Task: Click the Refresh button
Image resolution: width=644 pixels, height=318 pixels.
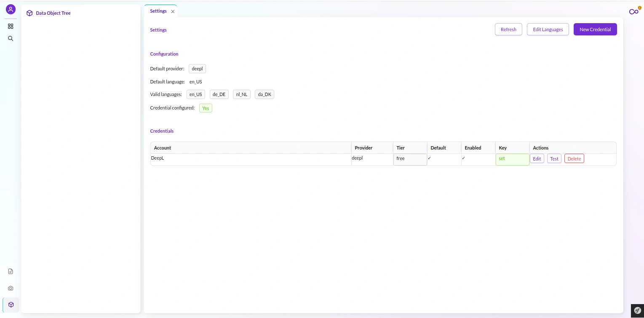Action: 508,29
